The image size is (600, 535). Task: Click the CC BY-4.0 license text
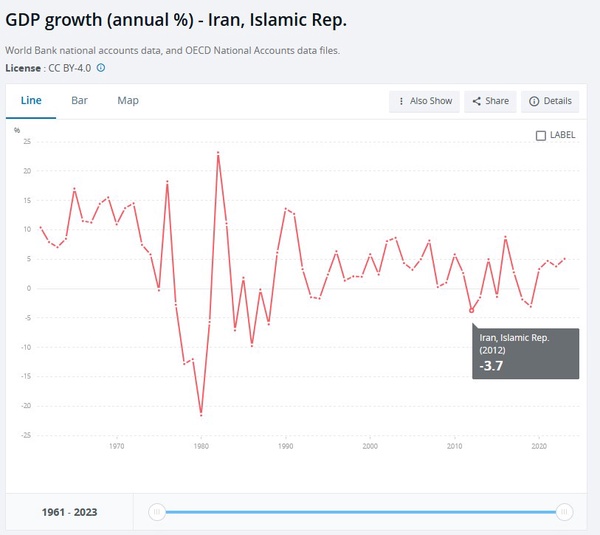[70, 68]
